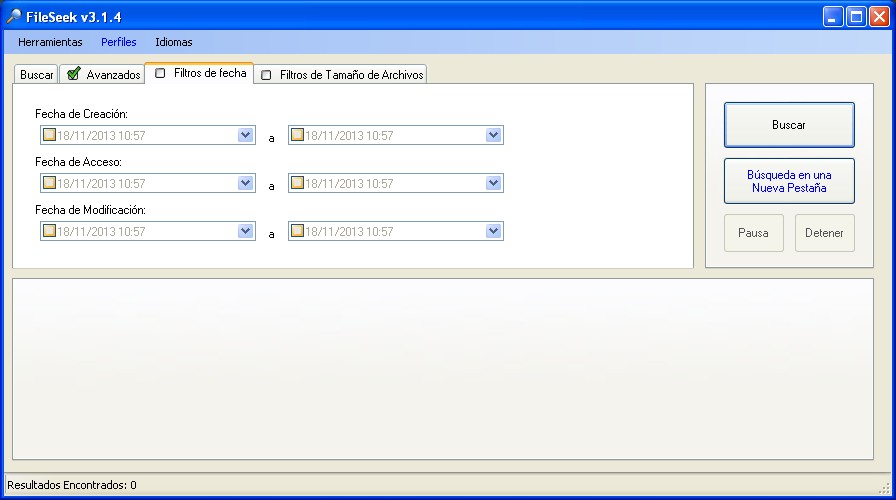Open the Fecha de Modificación end date dropdown arrow
896x500 pixels.
tap(493, 231)
